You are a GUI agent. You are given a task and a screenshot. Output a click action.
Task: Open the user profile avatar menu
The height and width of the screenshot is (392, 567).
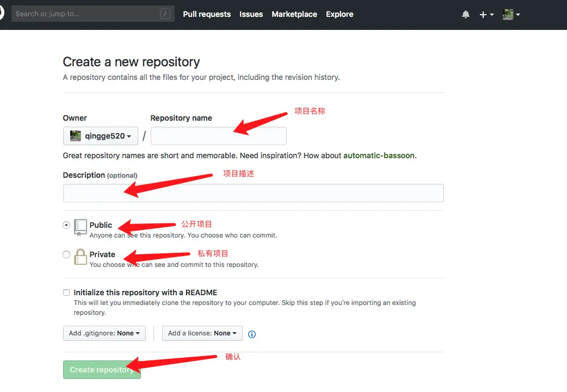pos(511,15)
